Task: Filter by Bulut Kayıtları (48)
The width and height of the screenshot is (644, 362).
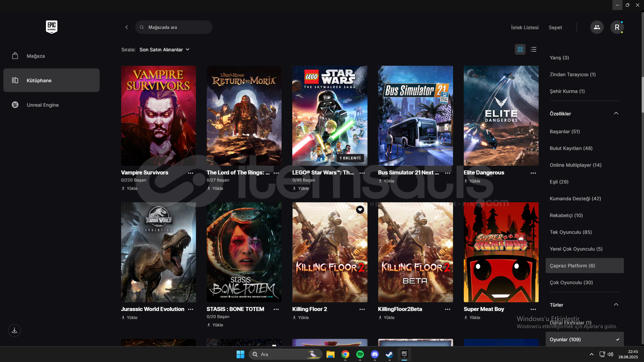Action: (584, 148)
